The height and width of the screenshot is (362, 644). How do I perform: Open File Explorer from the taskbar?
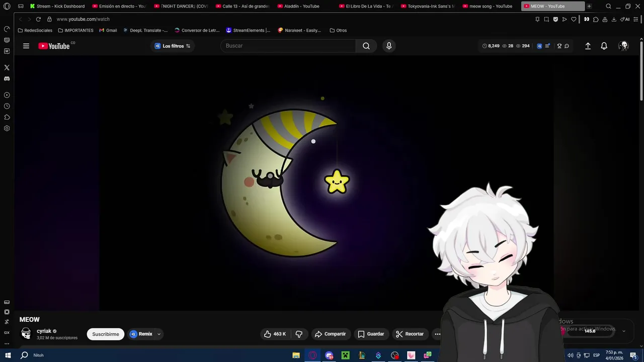point(296,355)
